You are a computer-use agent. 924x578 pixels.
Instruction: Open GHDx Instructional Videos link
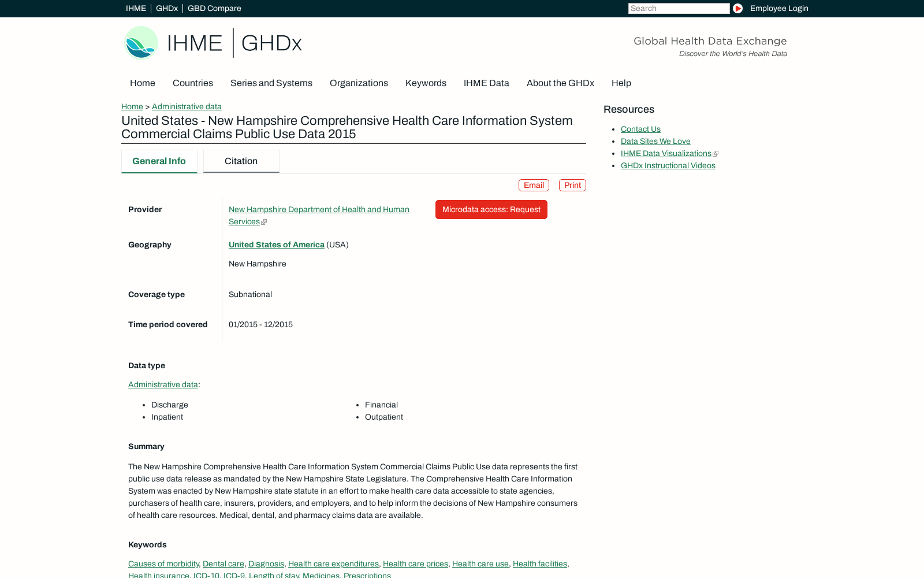tap(668, 165)
